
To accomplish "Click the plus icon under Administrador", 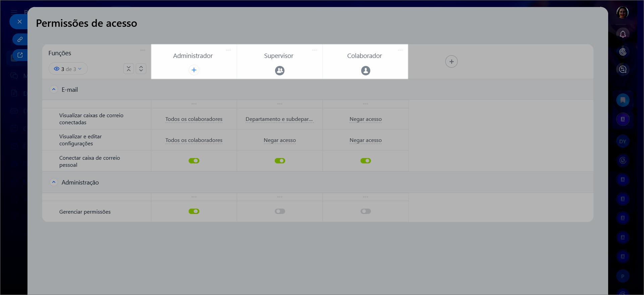I will 194,70.
